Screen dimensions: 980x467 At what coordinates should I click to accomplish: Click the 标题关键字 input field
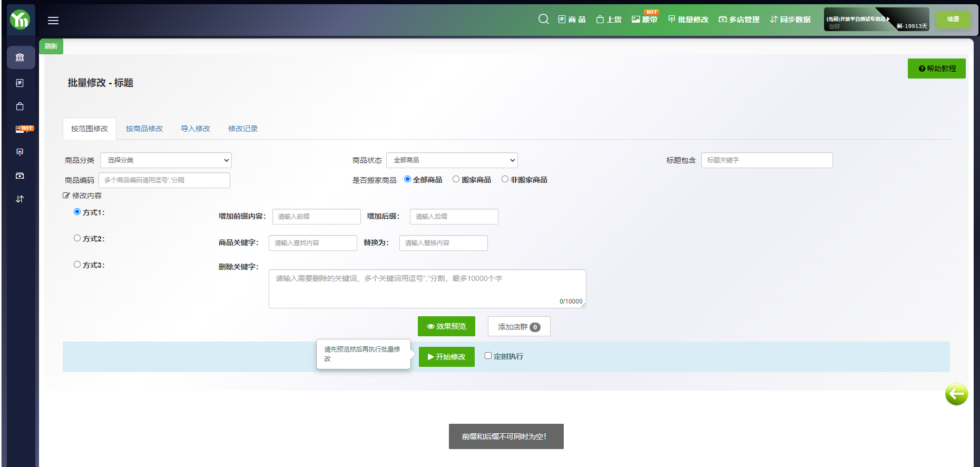767,160
